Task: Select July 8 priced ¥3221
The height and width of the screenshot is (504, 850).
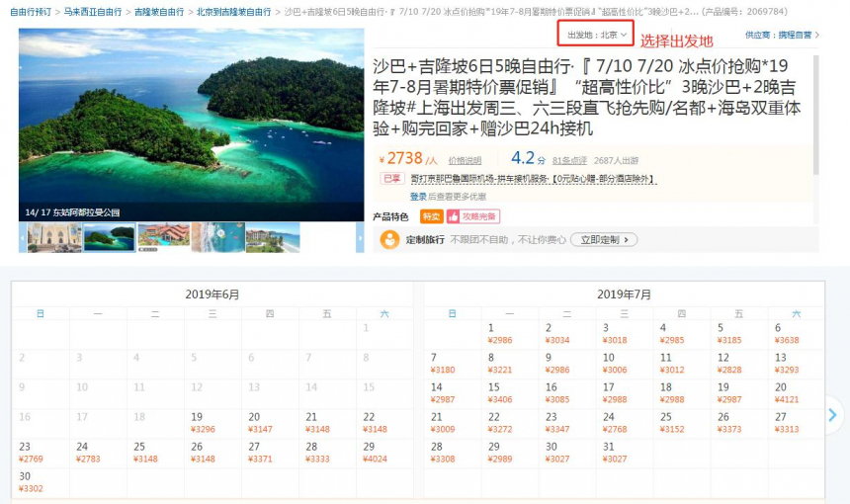Action: [510, 365]
